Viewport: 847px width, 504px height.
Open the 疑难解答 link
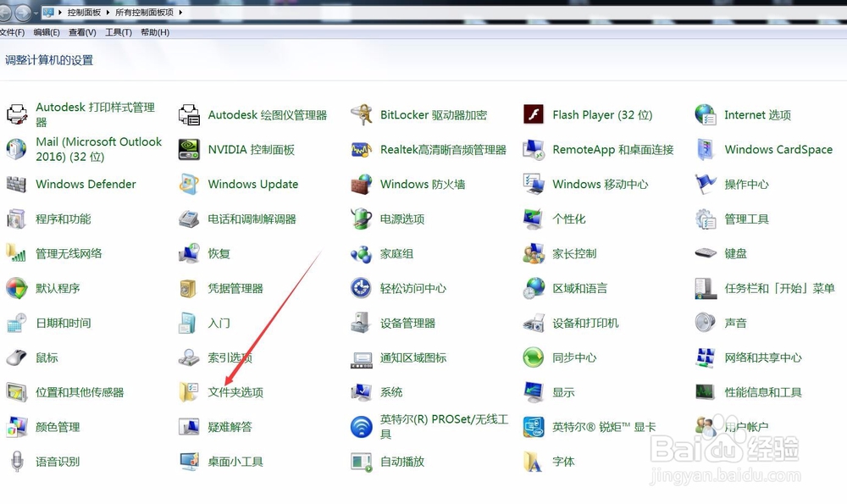click(x=230, y=427)
